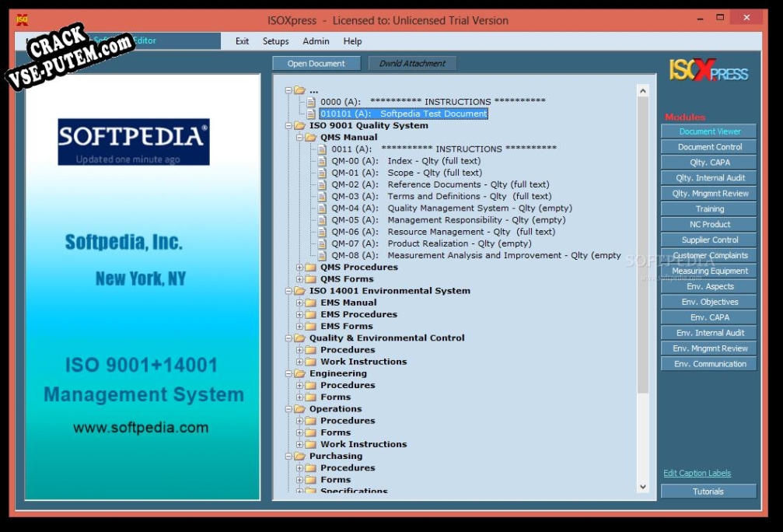Click the open folder icon of Engineering
783x532 pixels.
(x=299, y=373)
